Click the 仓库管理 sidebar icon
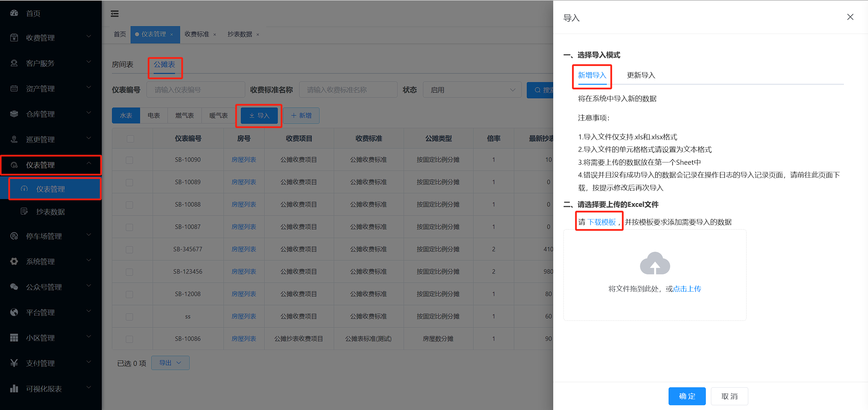868x410 pixels. tap(14, 114)
